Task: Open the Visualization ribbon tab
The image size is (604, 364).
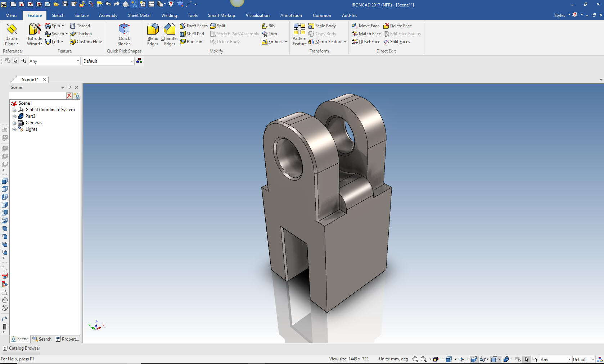Action: (257, 15)
